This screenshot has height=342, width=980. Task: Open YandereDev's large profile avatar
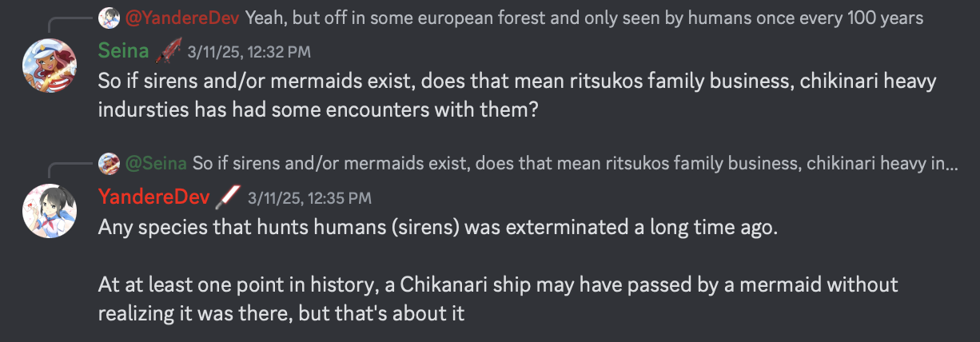(x=50, y=212)
